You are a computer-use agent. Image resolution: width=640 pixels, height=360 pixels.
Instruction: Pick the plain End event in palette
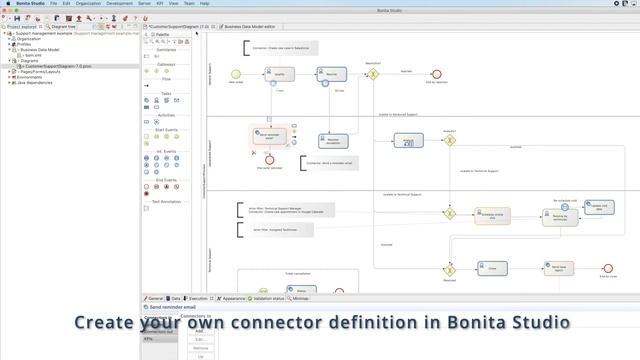point(147,187)
